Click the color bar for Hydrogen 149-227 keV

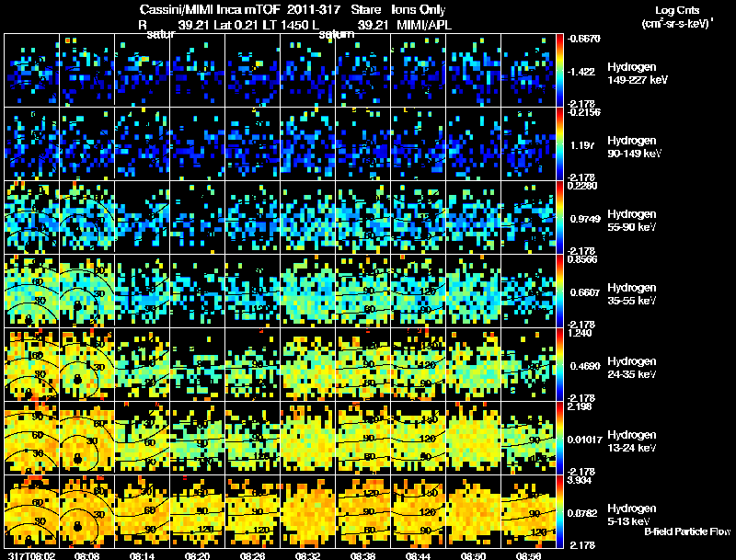(559, 70)
